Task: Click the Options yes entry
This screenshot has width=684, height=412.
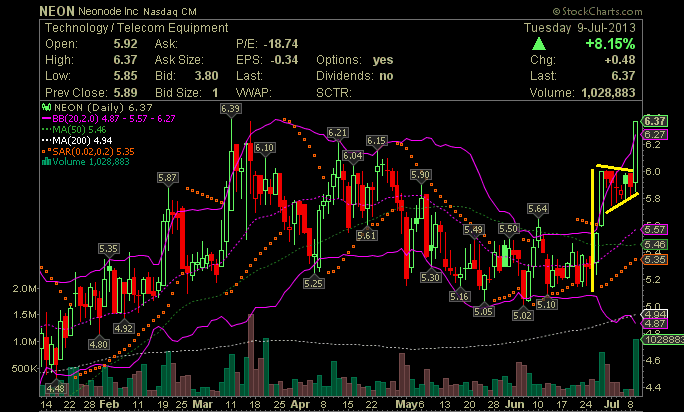Action: 355,60
